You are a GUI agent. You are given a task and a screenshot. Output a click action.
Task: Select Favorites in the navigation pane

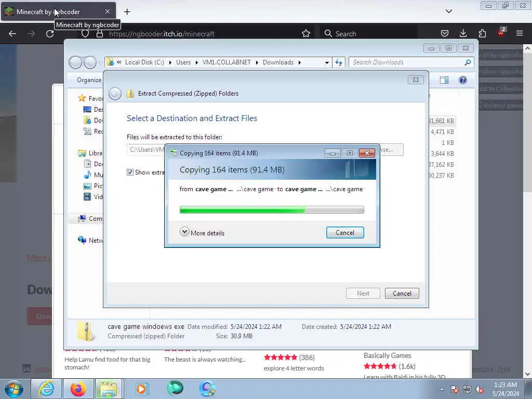(90, 98)
